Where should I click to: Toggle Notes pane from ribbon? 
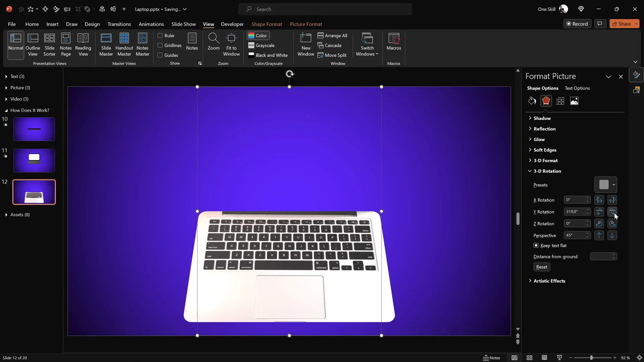192,42
